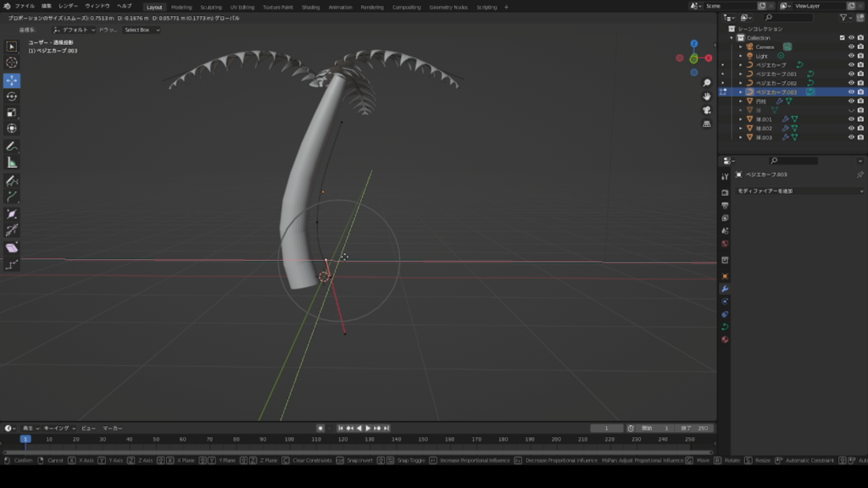Hide ベジエカーブ.001 in the viewport
The image size is (868, 488).
(x=850, y=74)
